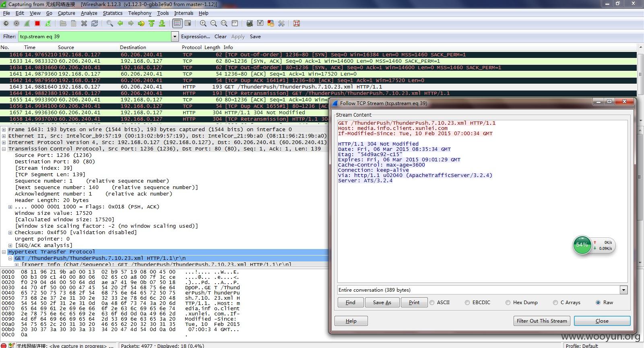Reset text zoom to 1:1
This screenshot has width=644, height=348.
[224, 23]
